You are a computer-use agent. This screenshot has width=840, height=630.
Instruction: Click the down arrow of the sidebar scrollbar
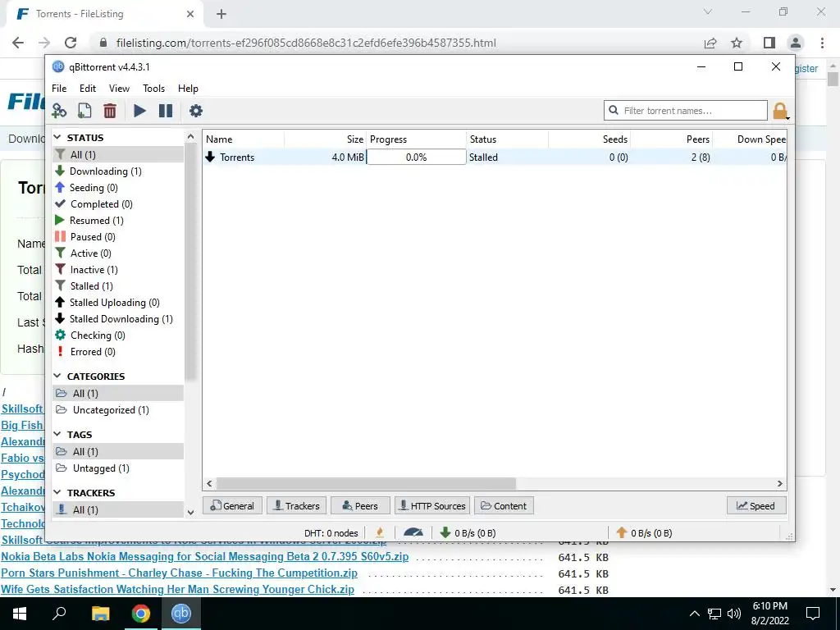[190, 512]
